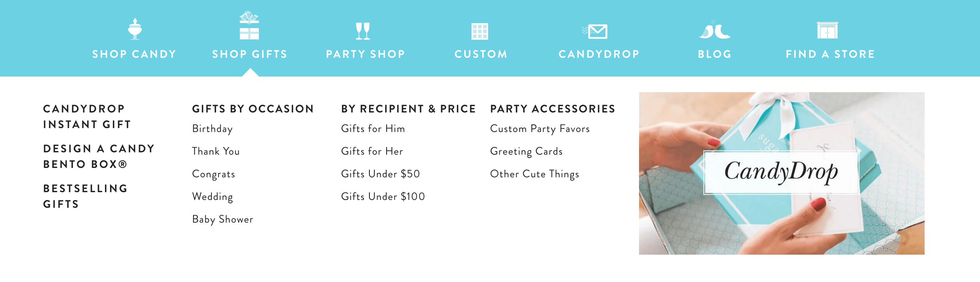Open Design a Candy Bento Box link
980x282 pixels.
(99, 156)
